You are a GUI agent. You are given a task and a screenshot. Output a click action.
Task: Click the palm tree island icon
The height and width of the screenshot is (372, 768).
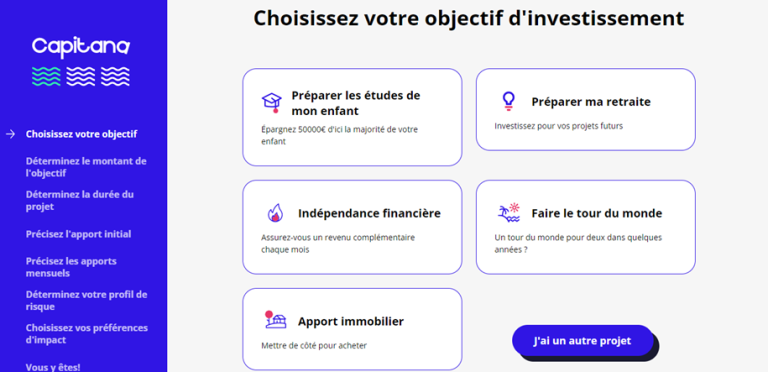click(508, 213)
